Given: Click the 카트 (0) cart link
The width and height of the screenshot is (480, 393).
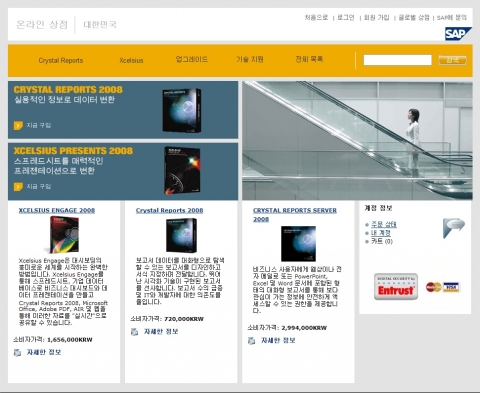Looking at the screenshot, I should point(382,241).
